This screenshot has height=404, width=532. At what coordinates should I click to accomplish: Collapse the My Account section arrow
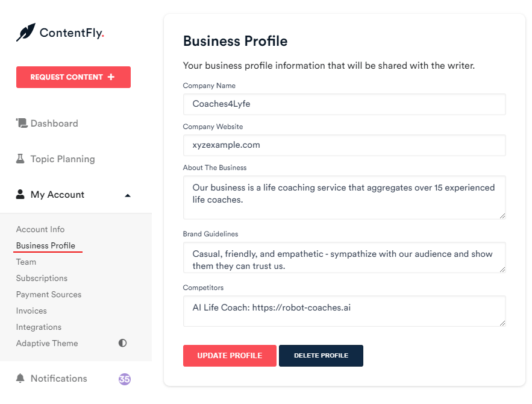[128, 195]
